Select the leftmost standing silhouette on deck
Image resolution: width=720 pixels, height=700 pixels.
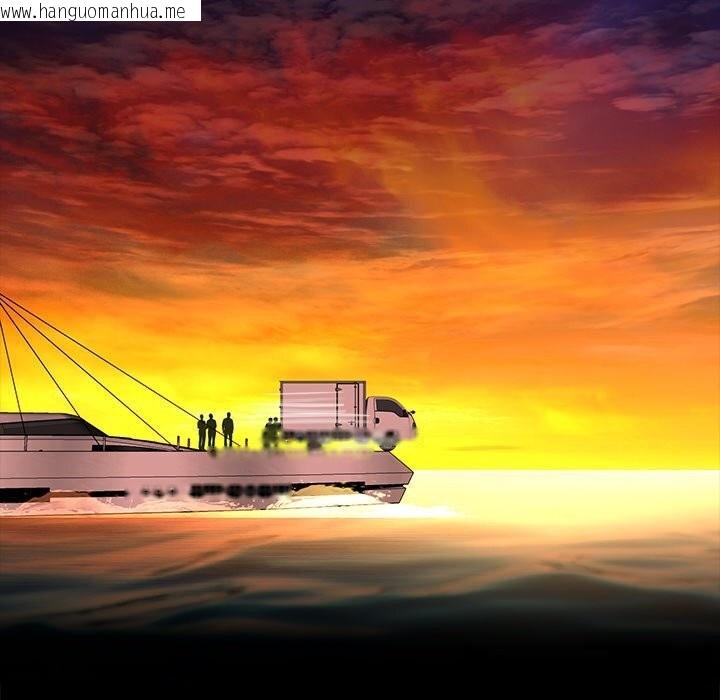click(201, 432)
